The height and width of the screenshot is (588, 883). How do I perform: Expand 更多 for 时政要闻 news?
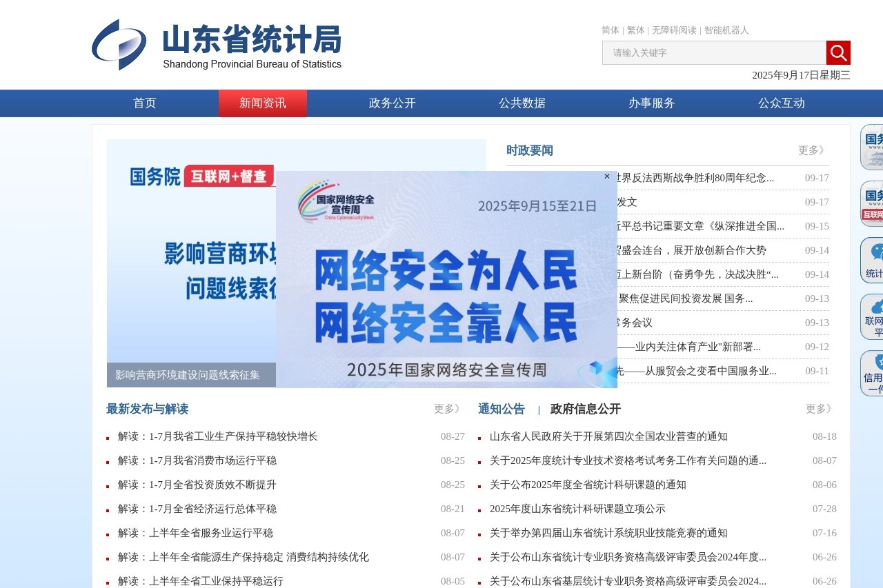coord(811,149)
